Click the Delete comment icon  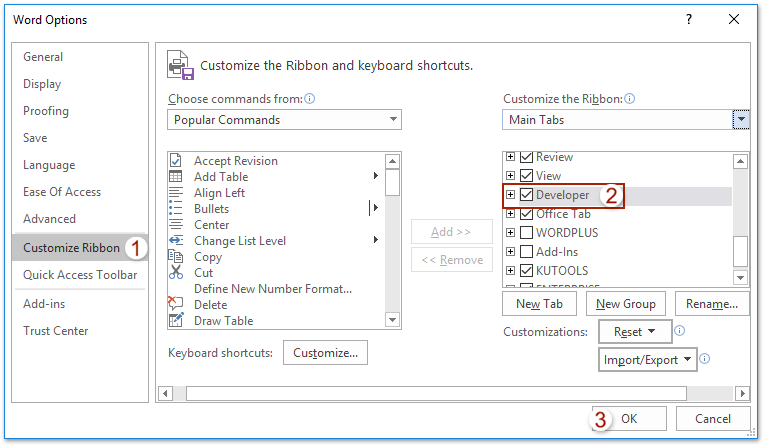[176, 303]
